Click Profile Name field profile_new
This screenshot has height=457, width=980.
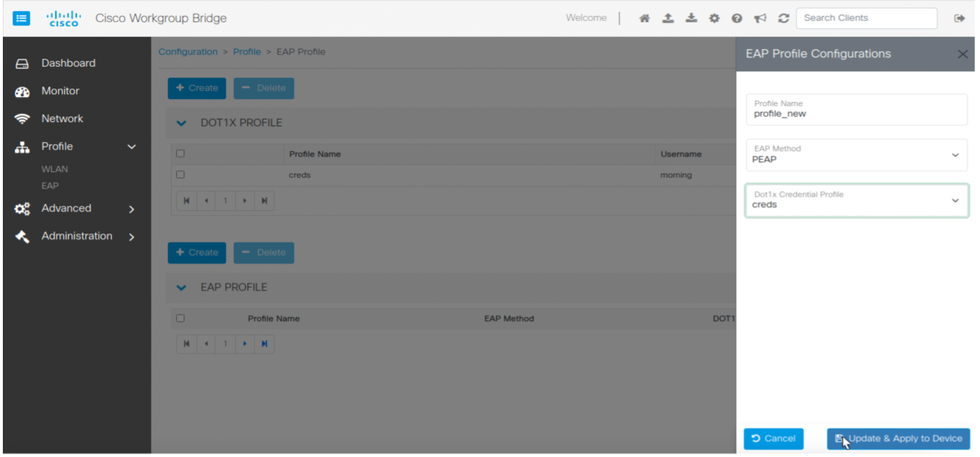tap(856, 110)
